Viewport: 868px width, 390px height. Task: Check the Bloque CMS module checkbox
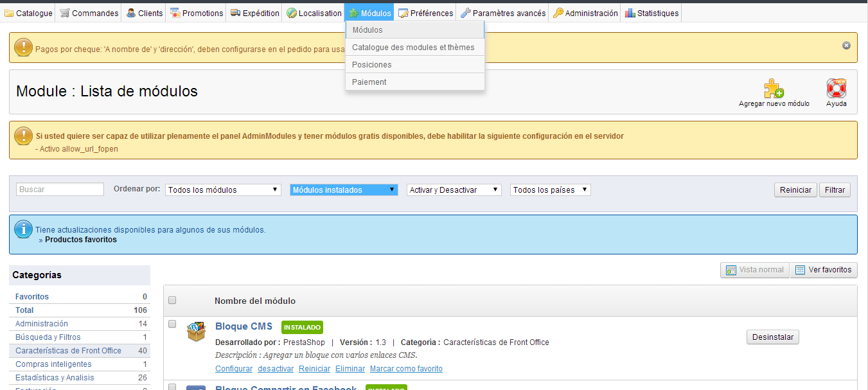click(172, 324)
